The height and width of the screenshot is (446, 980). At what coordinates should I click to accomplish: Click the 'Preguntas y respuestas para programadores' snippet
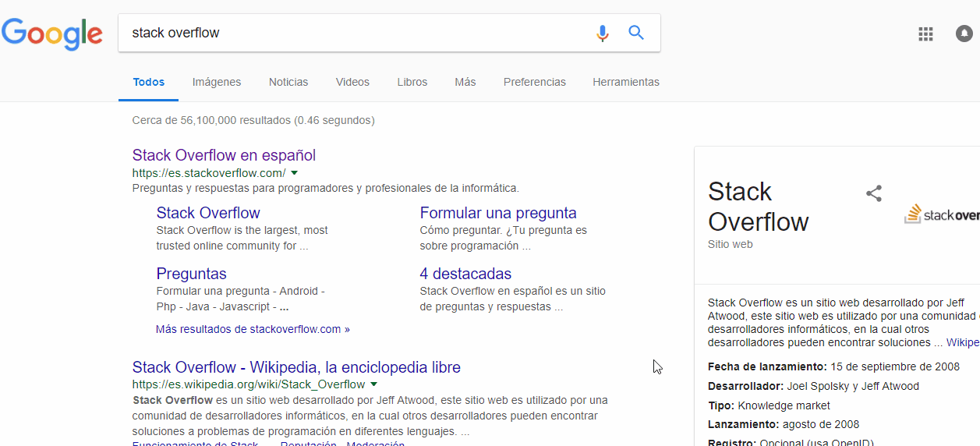pos(326,188)
